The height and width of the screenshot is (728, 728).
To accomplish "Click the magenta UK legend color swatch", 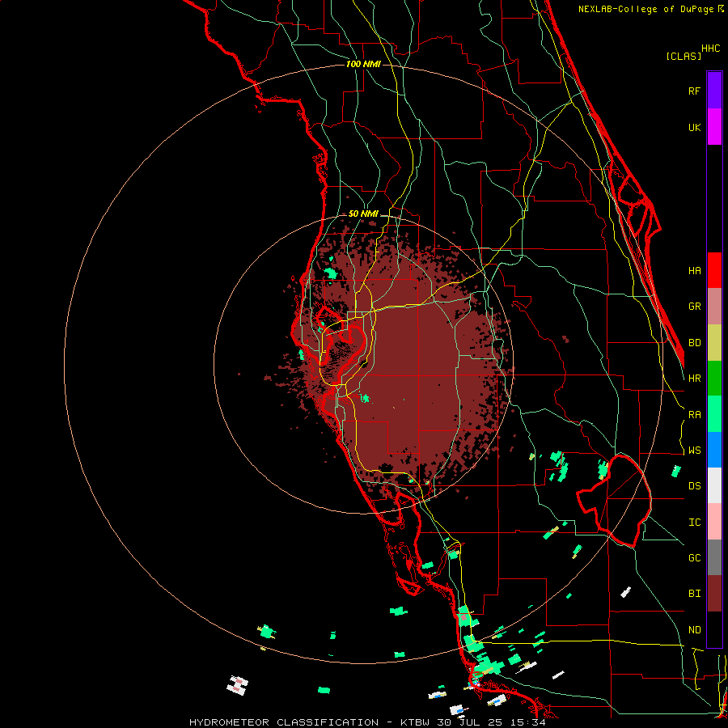I will (x=714, y=127).
